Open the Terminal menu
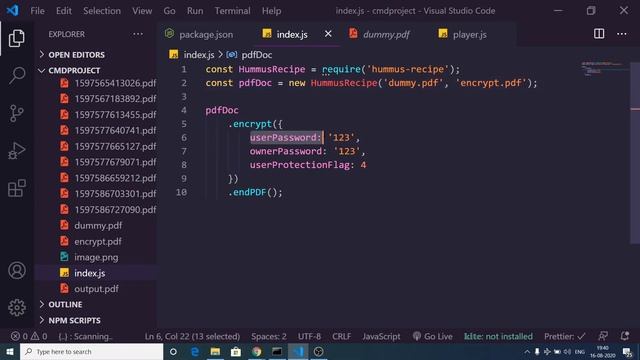Viewport: 640px width, 360px height. pos(232,11)
